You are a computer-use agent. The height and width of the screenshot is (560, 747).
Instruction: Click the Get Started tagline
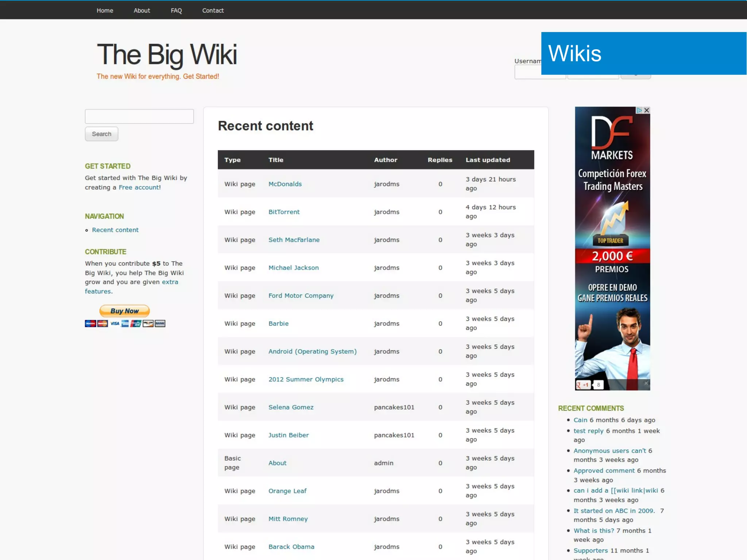(158, 76)
